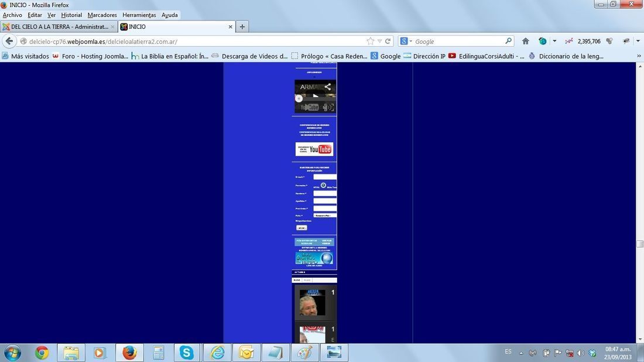Open the Calculator from the taskbar
This screenshot has width=644, height=362.
point(158,353)
